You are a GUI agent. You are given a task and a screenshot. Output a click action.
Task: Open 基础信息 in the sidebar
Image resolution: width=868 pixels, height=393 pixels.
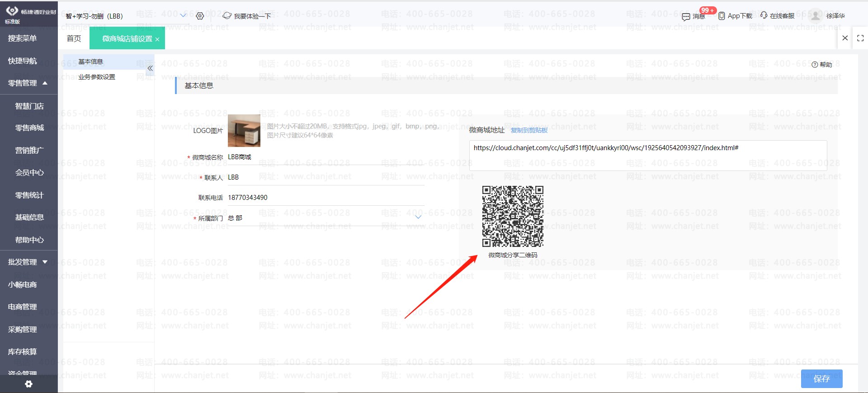pos(29,217)
